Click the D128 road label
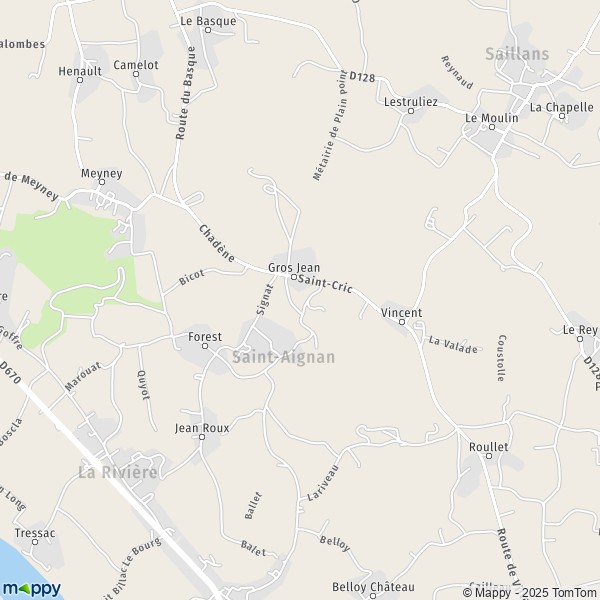The width and height of the screenshot is (600, 600). tap(362, 77)
